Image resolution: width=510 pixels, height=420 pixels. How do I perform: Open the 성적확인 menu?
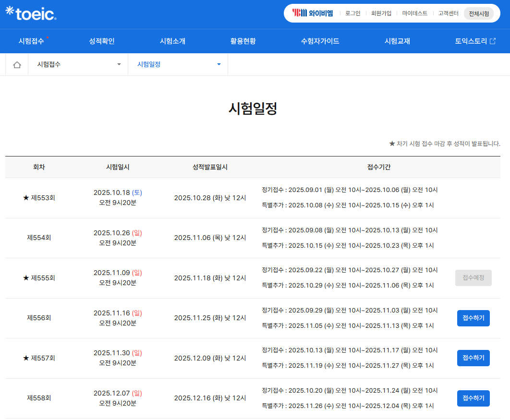point(102,41)
